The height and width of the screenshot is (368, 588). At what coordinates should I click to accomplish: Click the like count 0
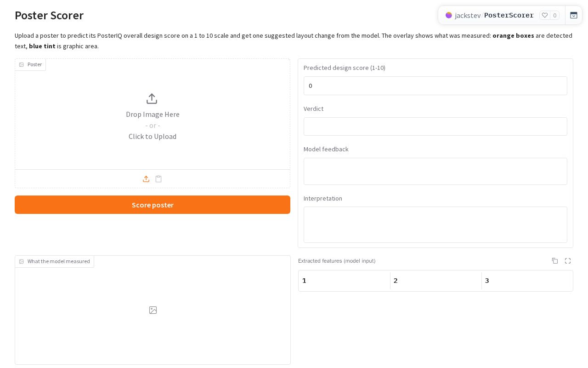554,15
